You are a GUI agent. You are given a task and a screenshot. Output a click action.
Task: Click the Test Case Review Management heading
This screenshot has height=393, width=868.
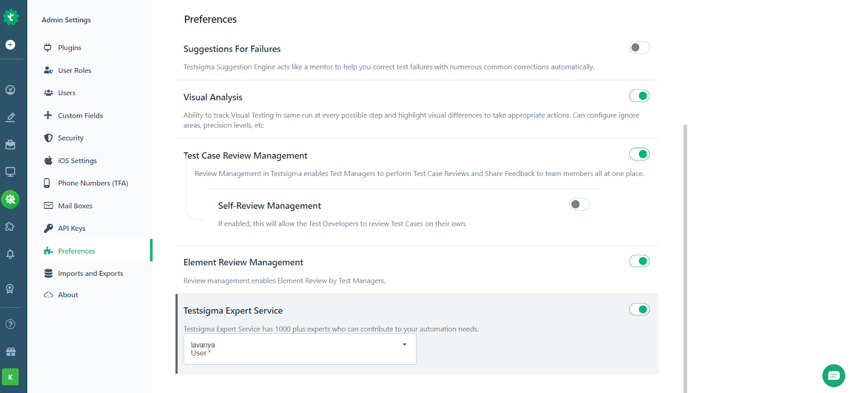tap(245, 156)
